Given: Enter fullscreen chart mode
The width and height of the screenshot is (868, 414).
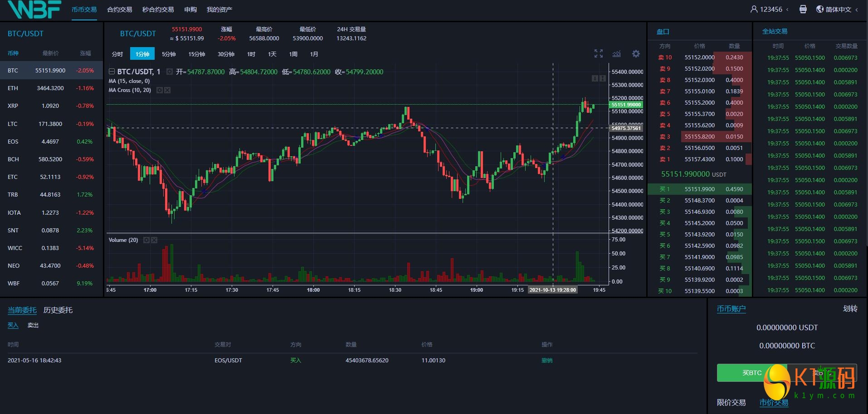Looking at the screenshot, I should point(599,53).
